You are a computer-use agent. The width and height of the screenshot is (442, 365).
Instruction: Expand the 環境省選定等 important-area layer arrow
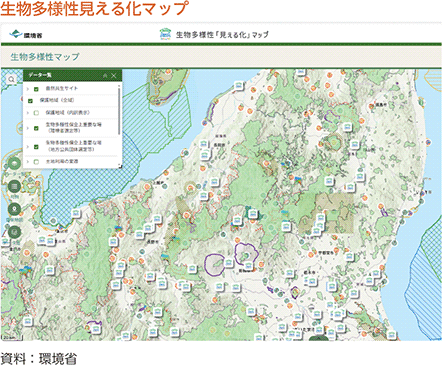(28, 128)
